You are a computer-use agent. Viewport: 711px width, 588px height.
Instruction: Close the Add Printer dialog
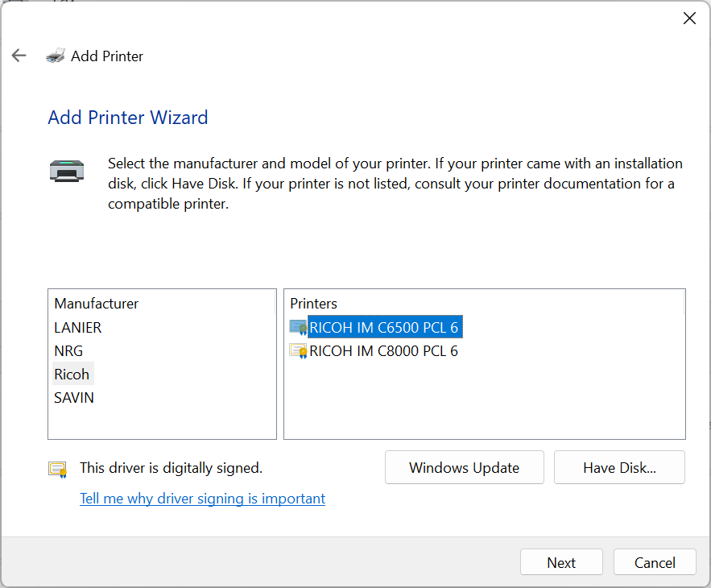(x=690, y=19)
